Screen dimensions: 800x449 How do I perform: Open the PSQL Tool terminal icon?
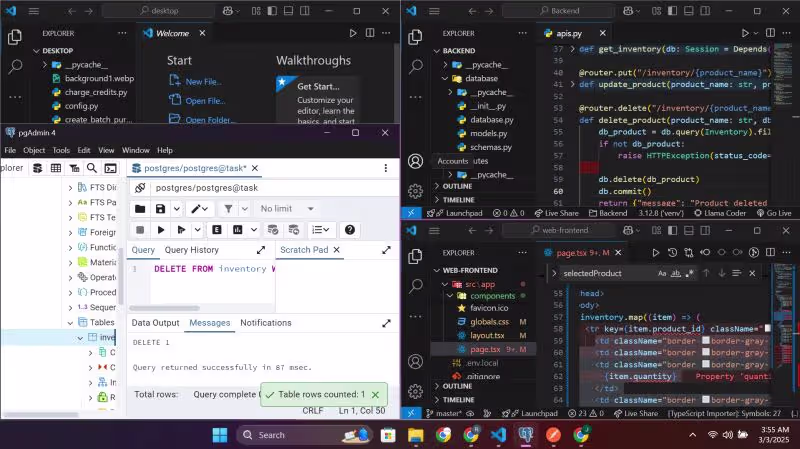[x=110, y=168]
